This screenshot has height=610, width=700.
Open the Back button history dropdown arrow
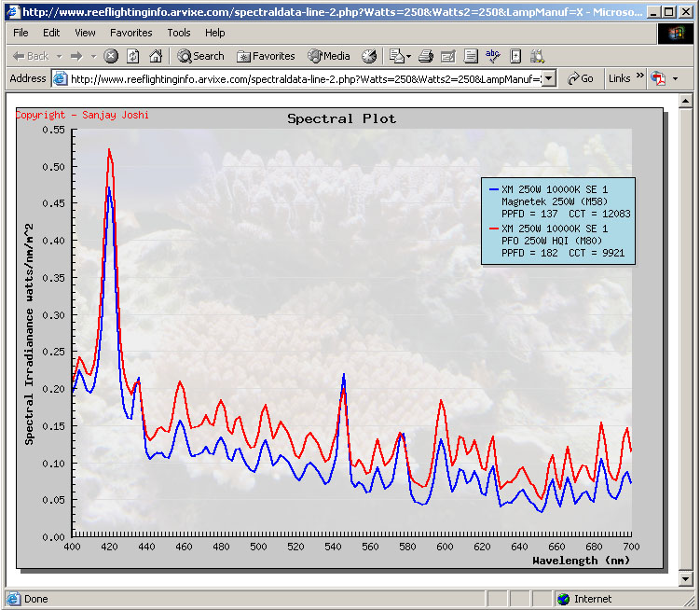[59, 56]
